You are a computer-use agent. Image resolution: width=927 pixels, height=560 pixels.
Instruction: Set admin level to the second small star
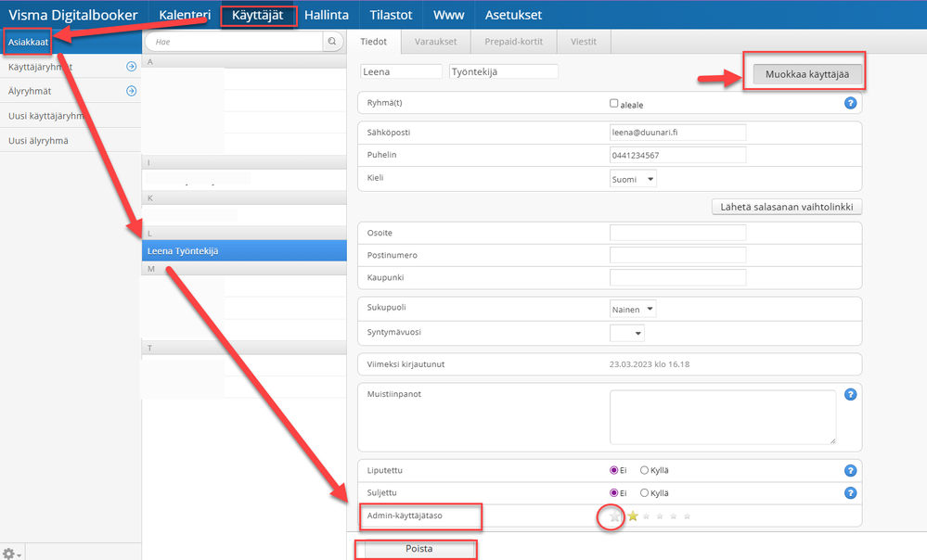click(646, 516)
